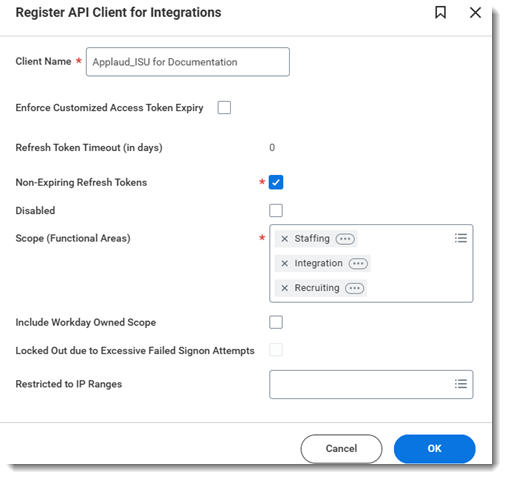Remove the Staffing scope with its X
This screenshot has width=507, height=479.
[x=284, y=239]
